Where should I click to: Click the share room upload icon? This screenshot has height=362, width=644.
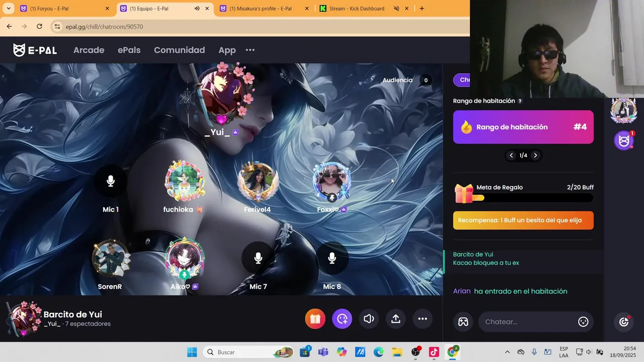[396, 319]
